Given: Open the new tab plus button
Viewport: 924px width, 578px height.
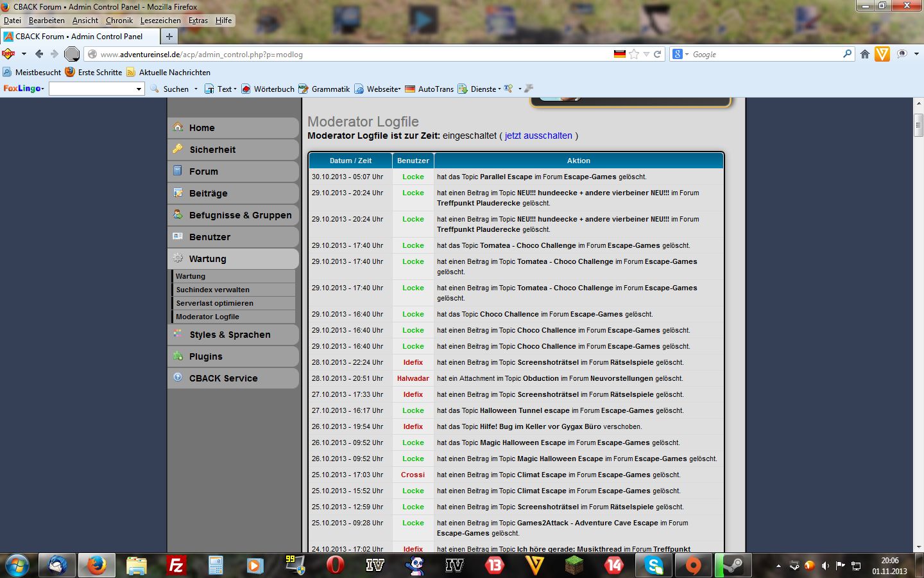Looking at the screenshot, I should 169,37.
